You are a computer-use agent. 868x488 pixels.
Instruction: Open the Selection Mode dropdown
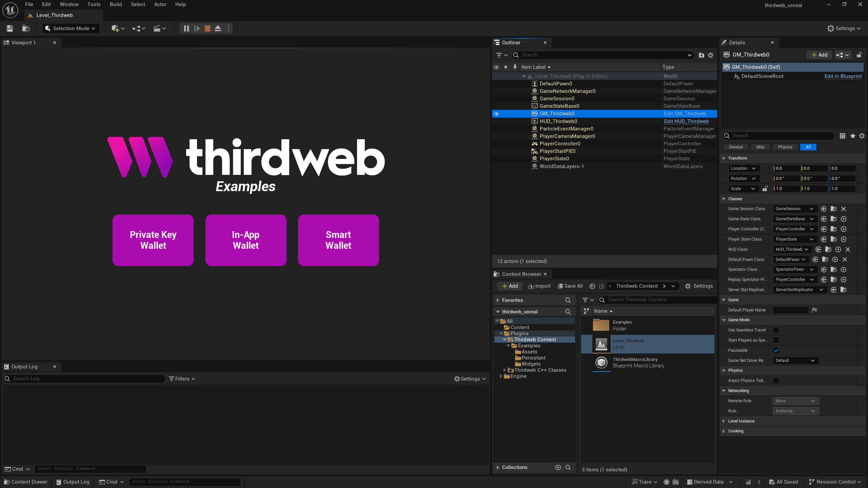71,28
